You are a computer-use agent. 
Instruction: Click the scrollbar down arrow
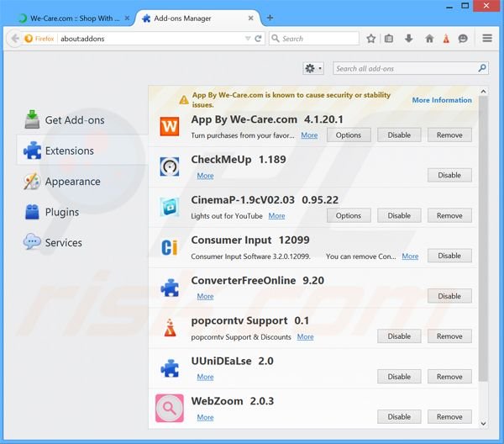coord(483,424)
